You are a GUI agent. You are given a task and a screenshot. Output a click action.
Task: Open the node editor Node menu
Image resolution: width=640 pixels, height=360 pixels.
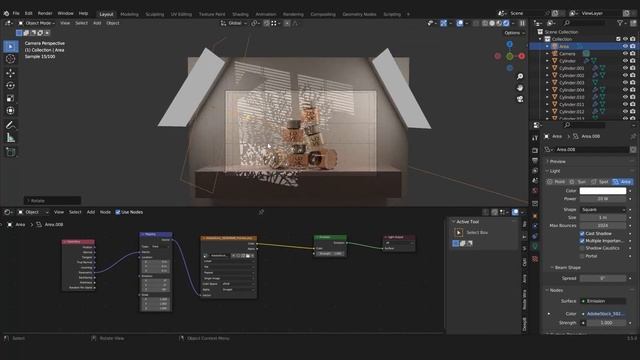(x=105, y=212)
